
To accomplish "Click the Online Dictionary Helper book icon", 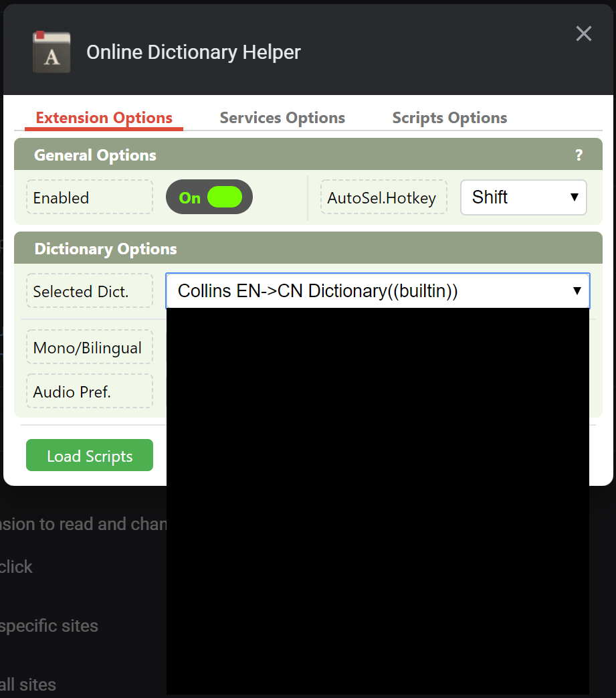I will click(52, 52).
